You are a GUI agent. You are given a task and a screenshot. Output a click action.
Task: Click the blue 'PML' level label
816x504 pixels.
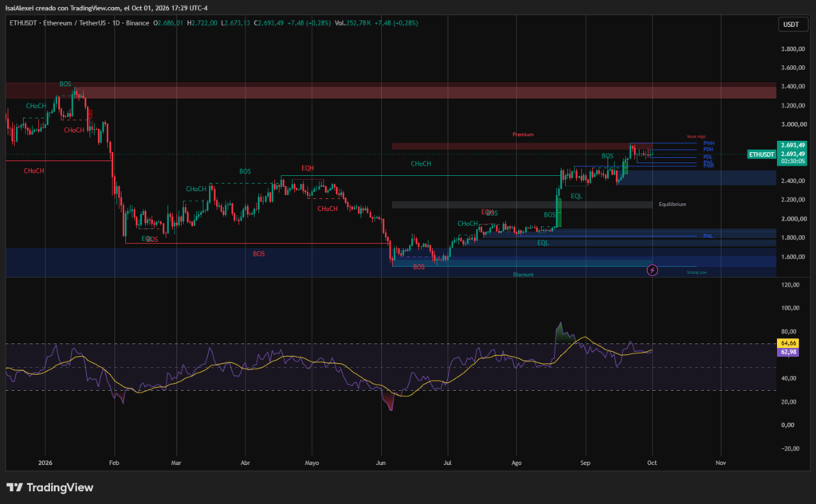(x=708, y=236)
